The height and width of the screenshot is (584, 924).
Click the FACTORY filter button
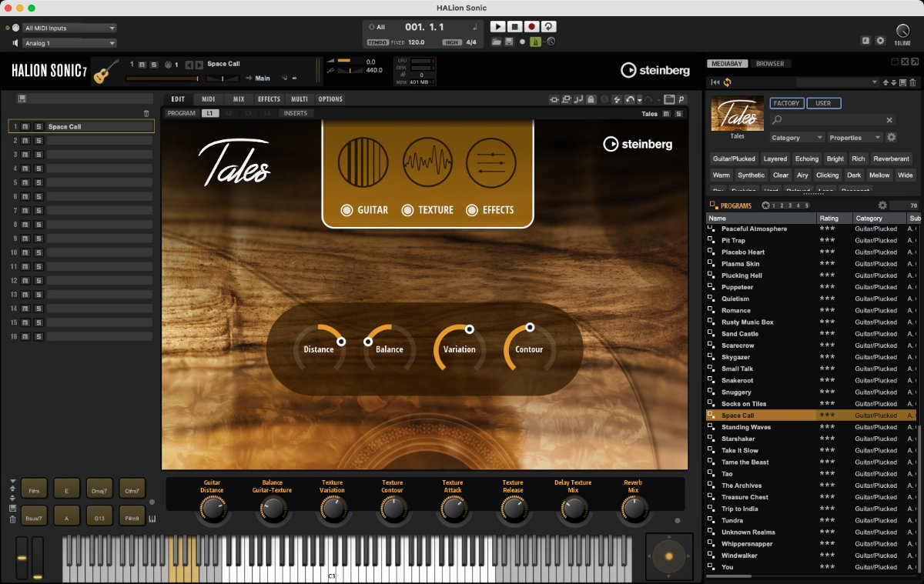[786, 103]
